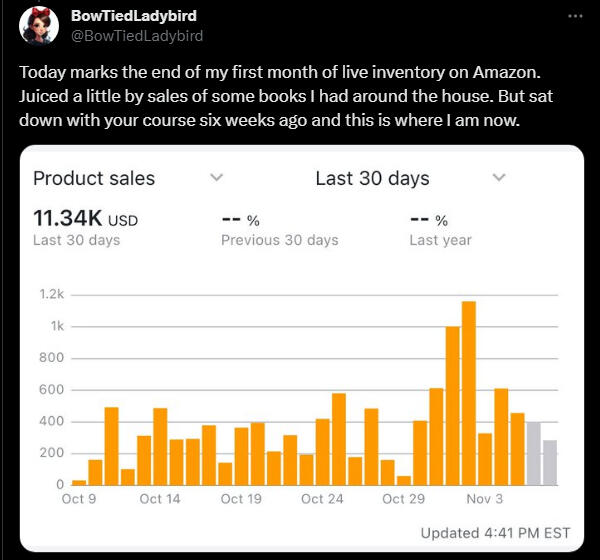The width and height of the screenshot is (600, 560).
Task: Click the 1.2k y-axis label
Action: (51, 295)
